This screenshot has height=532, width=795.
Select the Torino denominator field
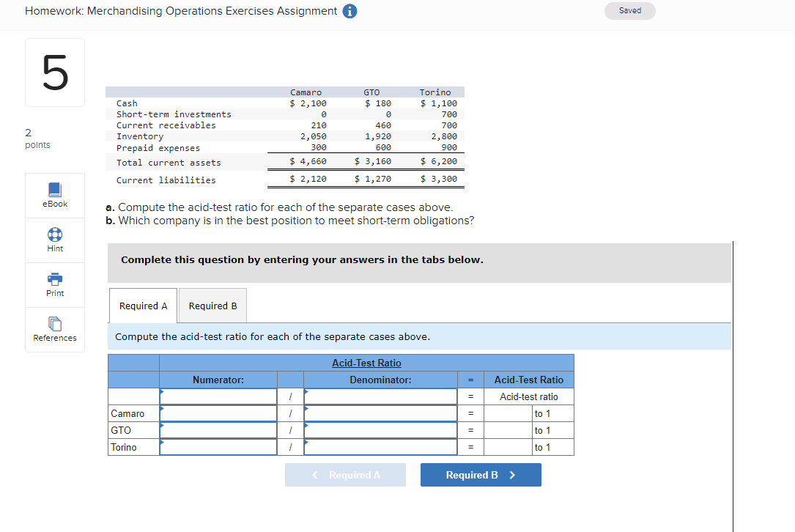pos(380,447)
